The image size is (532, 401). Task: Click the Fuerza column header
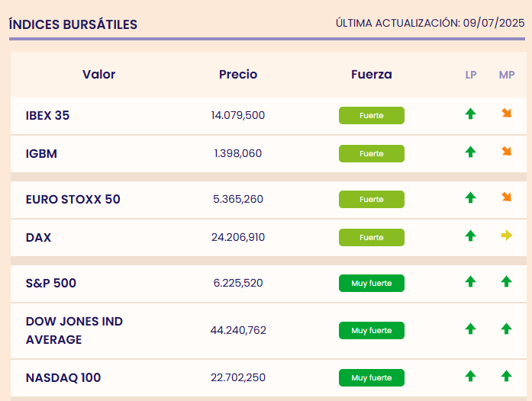(x=372, y=75)
